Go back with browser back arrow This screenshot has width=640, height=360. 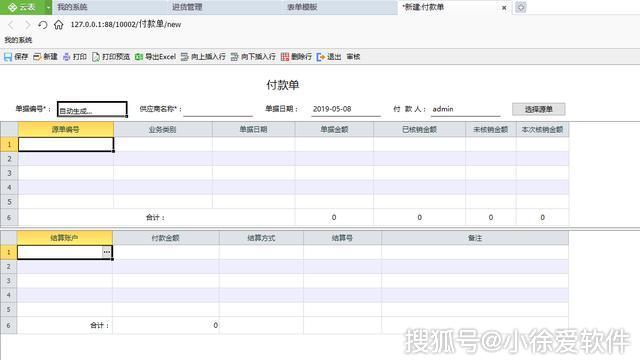(11, 25)
